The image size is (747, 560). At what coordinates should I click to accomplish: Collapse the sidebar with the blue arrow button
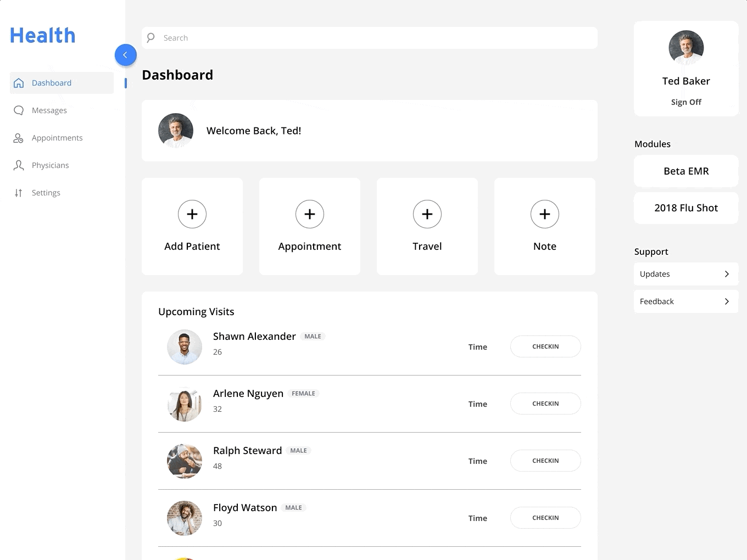click(125, 55)
